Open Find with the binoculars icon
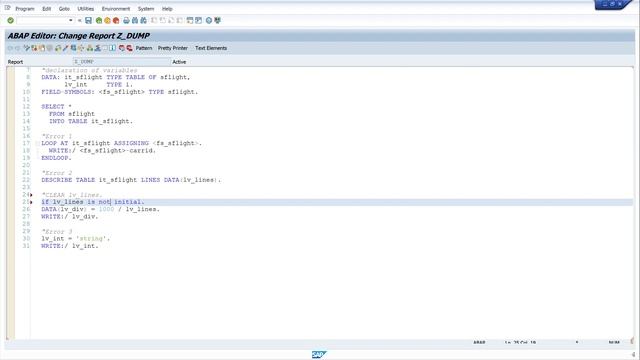640x360 pixels. [x=135, y=20]
